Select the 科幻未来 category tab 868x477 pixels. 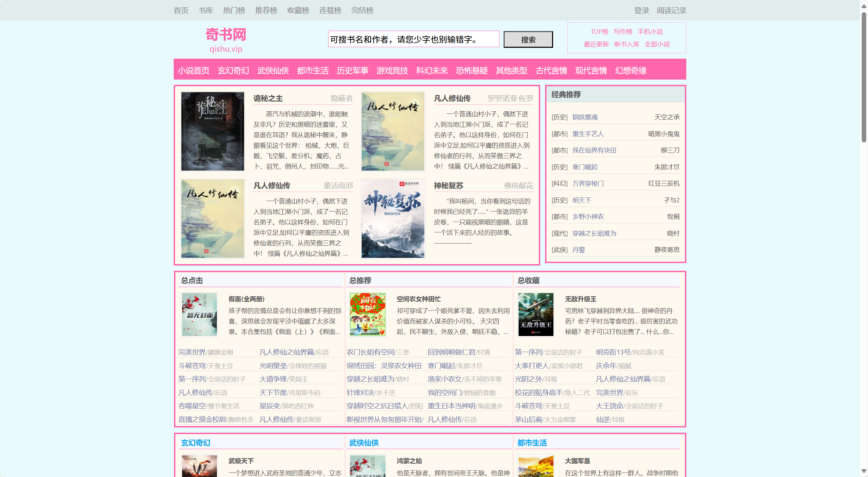tap(432, 70)
